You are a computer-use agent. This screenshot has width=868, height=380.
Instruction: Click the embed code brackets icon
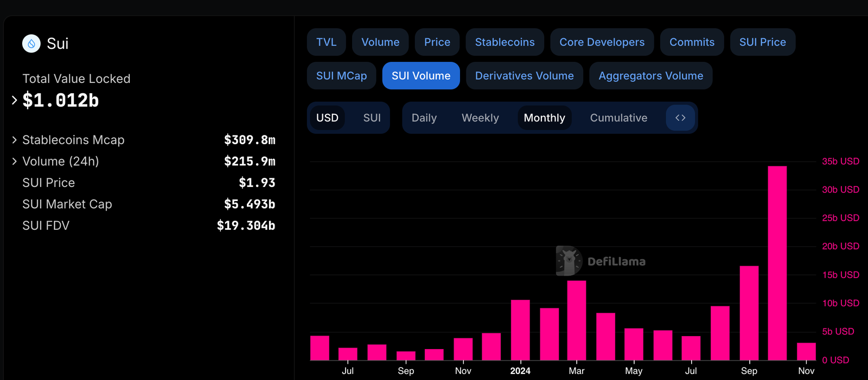point(680,118)
